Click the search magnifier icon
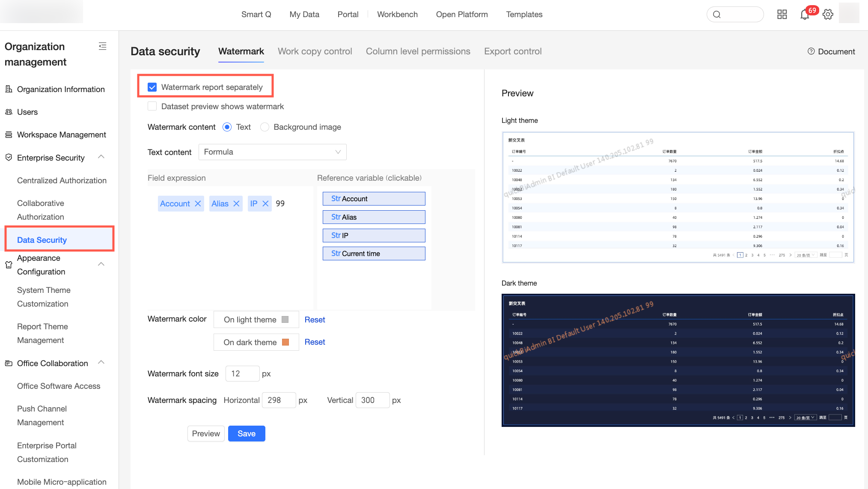Image resolution: width=868 pixels, height=489 pixels. 717,15
